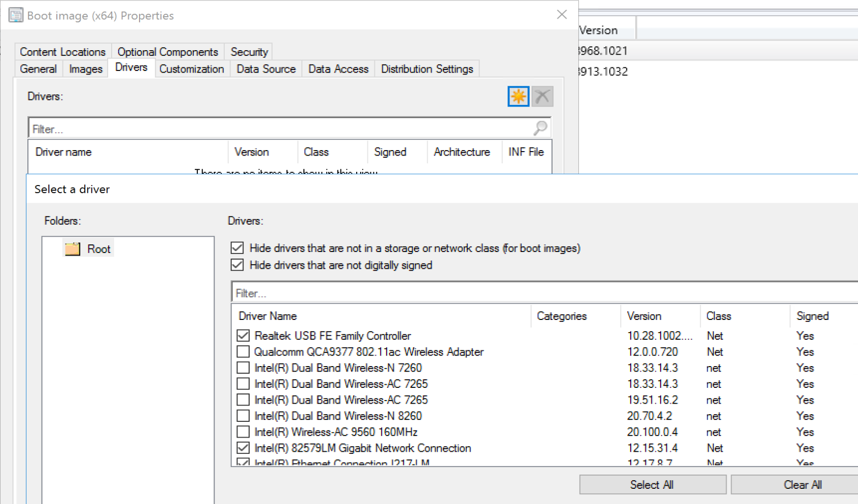858x504 pixels.
Task: Click the yellow starburst add driver icon
Action: (518, 96)
